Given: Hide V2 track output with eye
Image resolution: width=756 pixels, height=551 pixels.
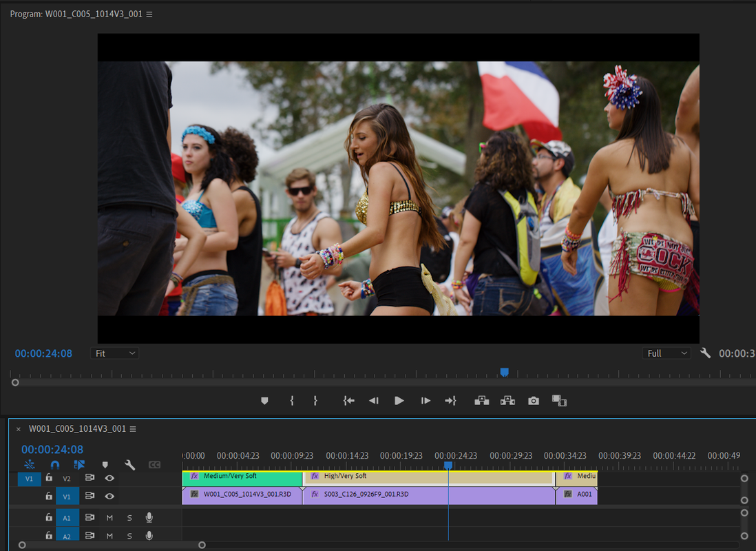Looking at the screenshot, I should (x=109, y=478).
